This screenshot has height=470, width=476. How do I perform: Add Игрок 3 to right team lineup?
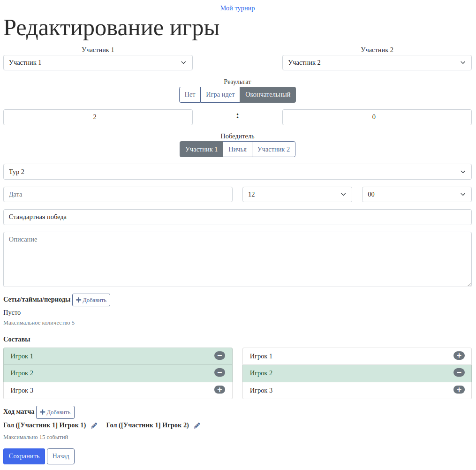pyautogui.click(x=459, y=390)
